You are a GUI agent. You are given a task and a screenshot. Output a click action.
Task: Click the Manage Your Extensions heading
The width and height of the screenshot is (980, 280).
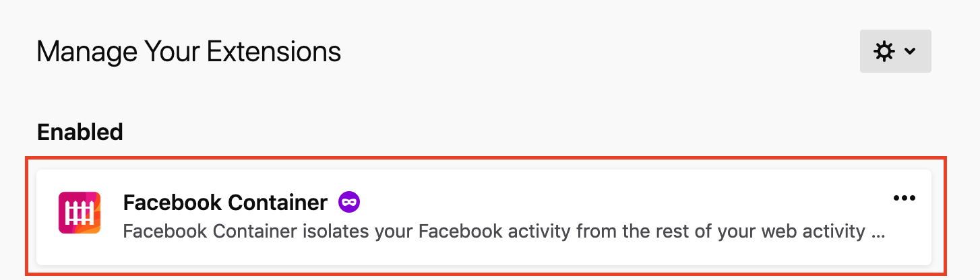click(x=189, y=52)
